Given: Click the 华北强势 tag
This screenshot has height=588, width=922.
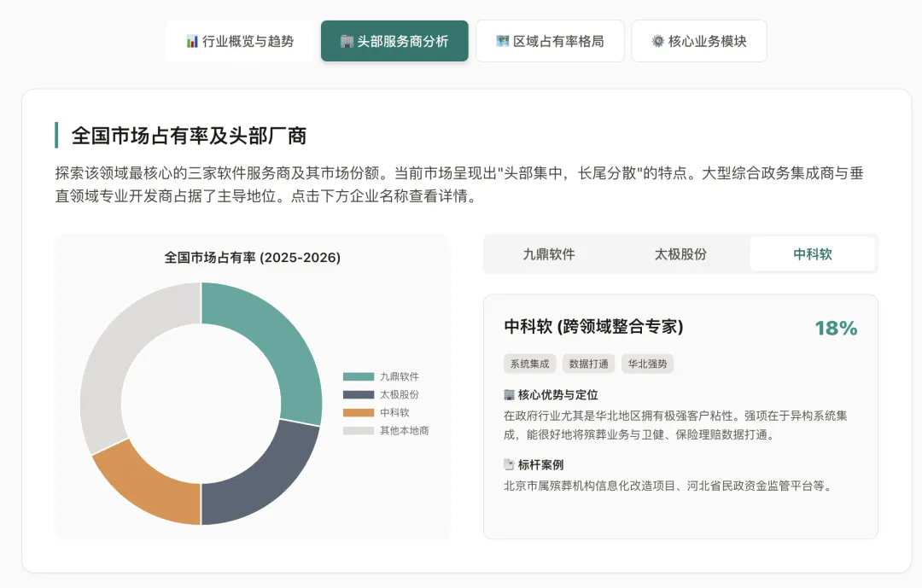Looking at the screenshot, I should tap(647, 364).
